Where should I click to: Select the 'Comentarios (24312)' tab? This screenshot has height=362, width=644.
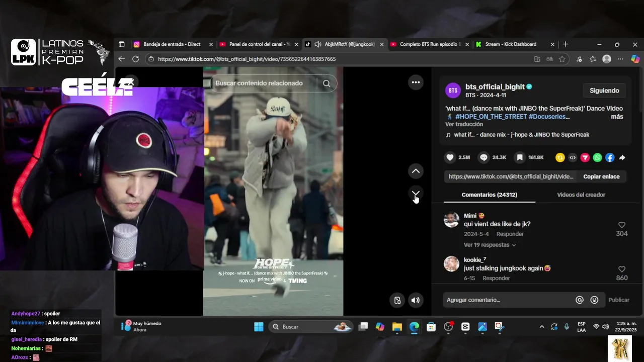coord(489,195)
